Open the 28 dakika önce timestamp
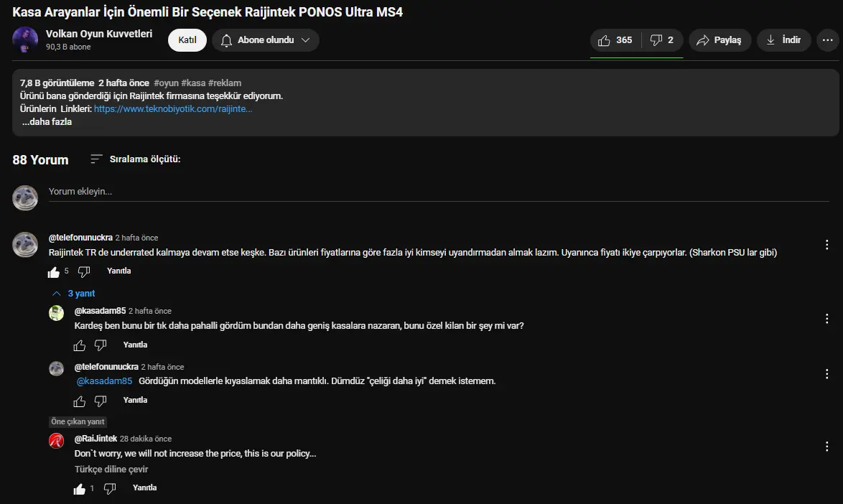This screenshot has width=843, height=504. coord(146,439)
